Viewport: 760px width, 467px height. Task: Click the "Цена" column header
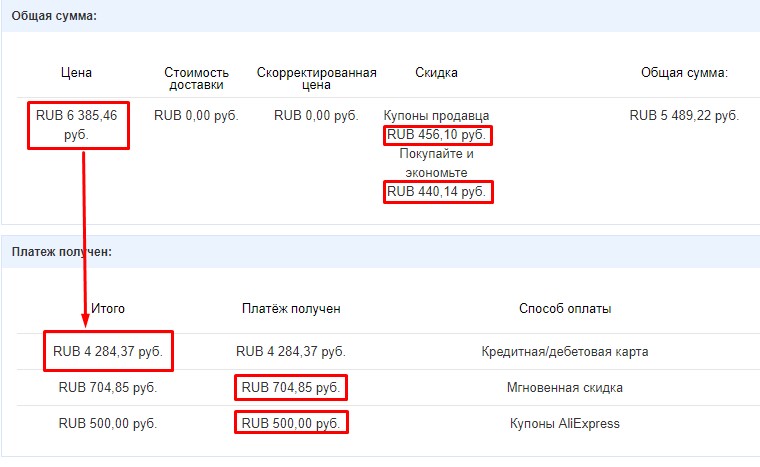[x=76, y=72]
